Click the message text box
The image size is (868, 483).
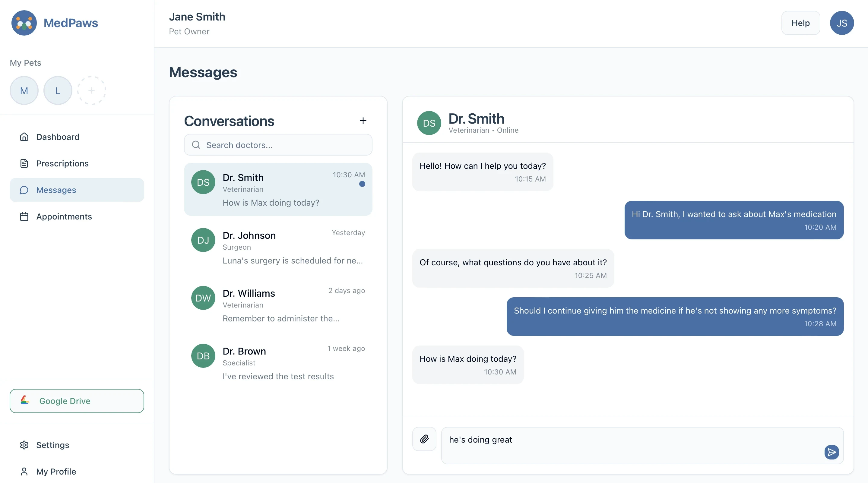pyautogui.click(x=642, y=446)
